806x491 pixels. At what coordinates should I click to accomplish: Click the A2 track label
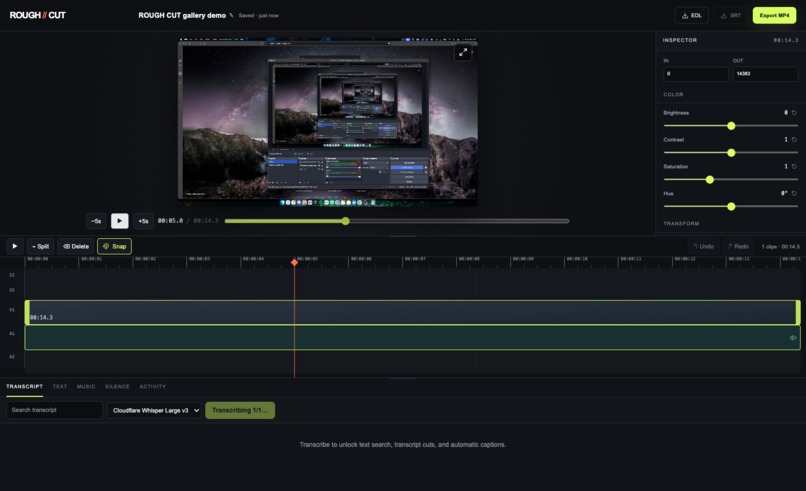click(x=12, y=357)
